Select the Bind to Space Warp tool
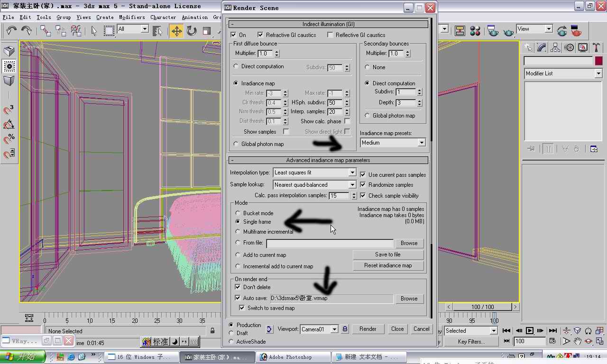 [x=76, y=31]
